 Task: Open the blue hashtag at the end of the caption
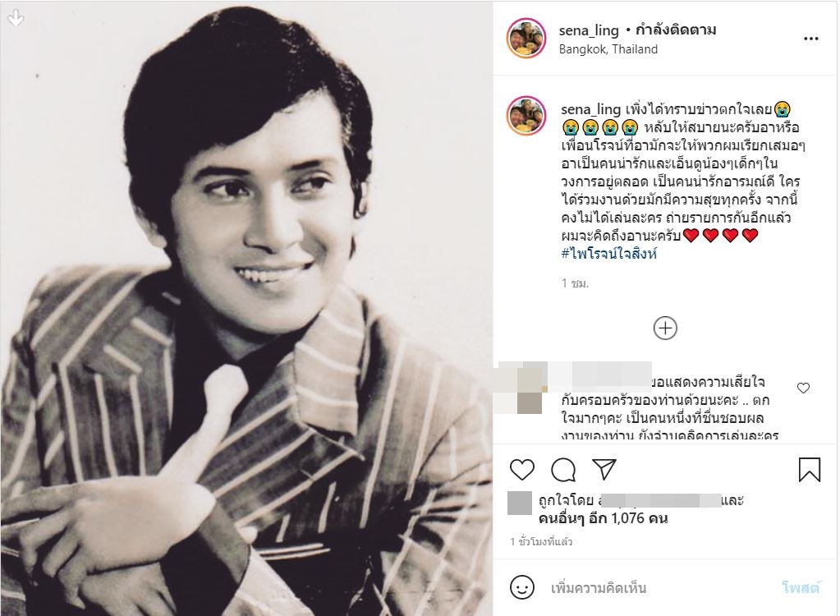[x=609, y=253]
